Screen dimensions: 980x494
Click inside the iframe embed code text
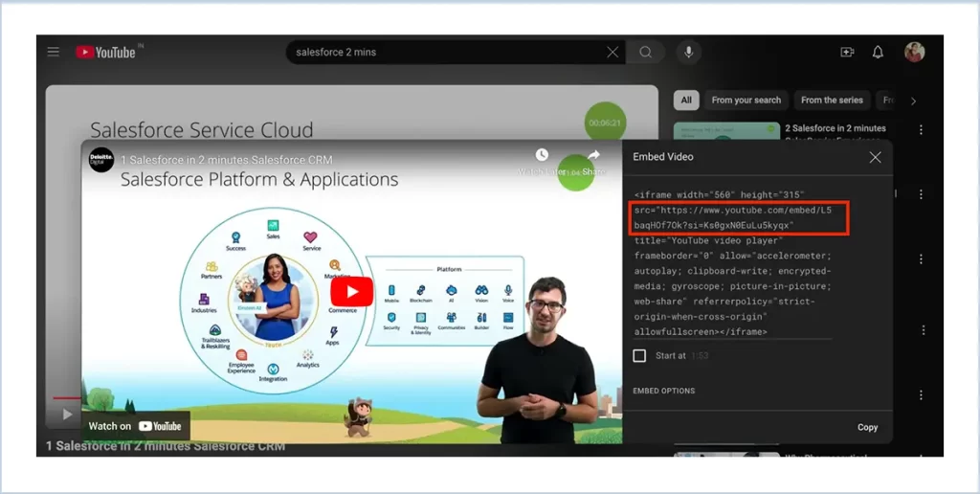click(x=732, y=262)
